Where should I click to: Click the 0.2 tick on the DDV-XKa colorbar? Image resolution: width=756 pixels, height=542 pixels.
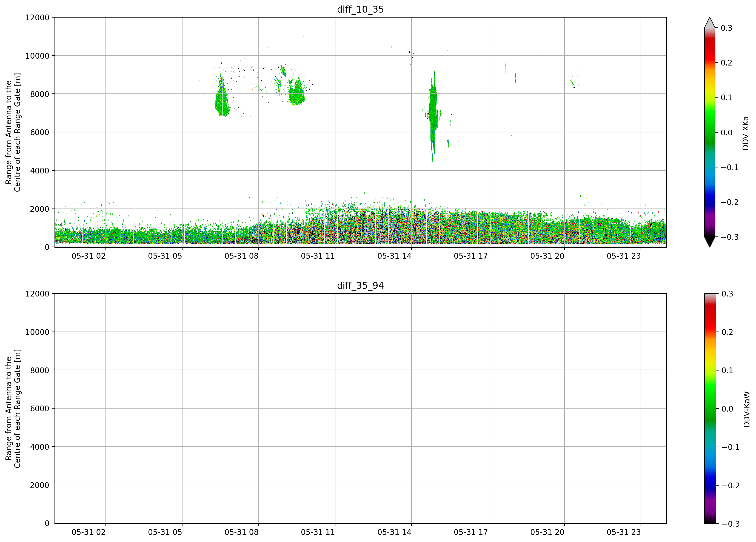click(x=727, y=63)
